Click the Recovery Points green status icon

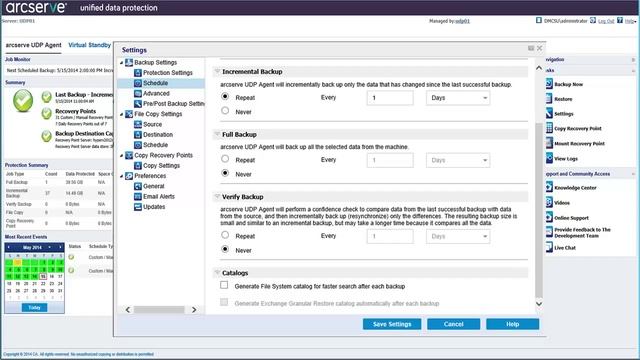click(x=47, y=113)
